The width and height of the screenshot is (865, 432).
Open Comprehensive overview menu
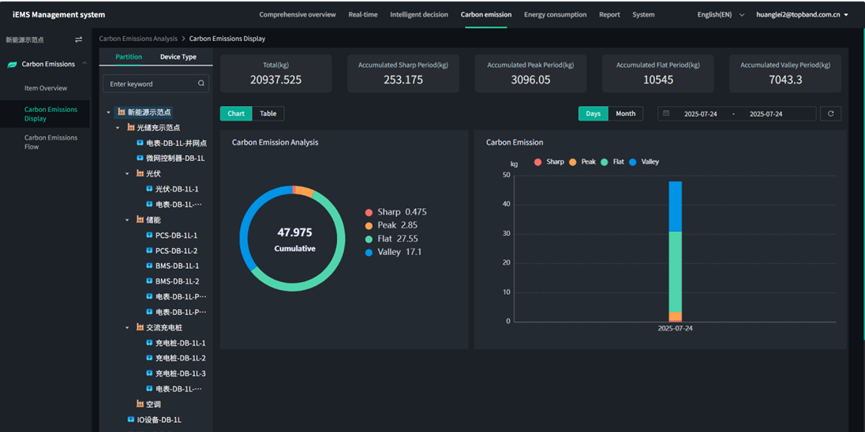click(297, 15)
